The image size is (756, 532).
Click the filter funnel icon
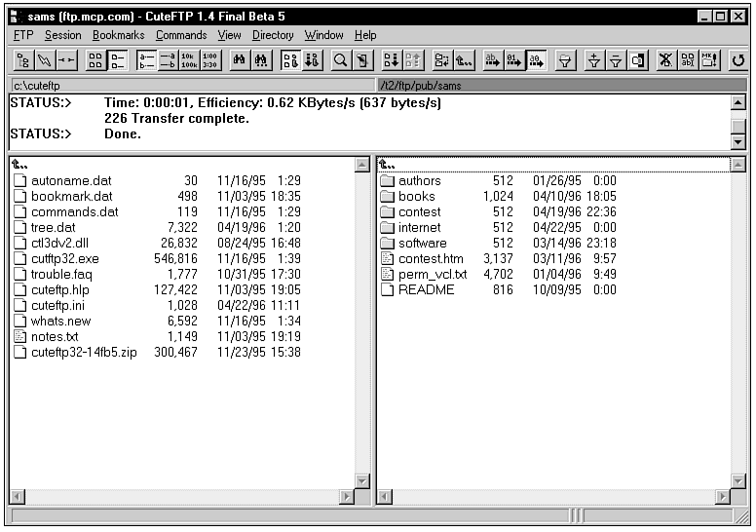coord(564,60)
